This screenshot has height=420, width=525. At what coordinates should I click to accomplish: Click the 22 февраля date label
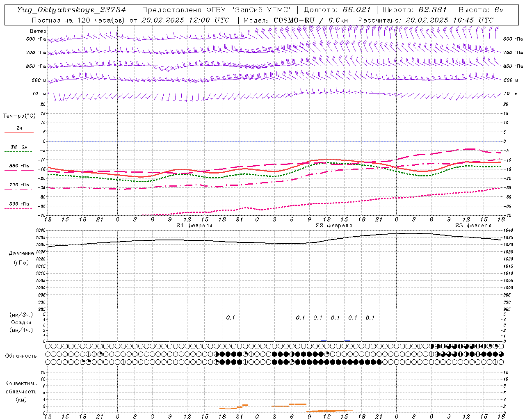click(x=334, y=226)
